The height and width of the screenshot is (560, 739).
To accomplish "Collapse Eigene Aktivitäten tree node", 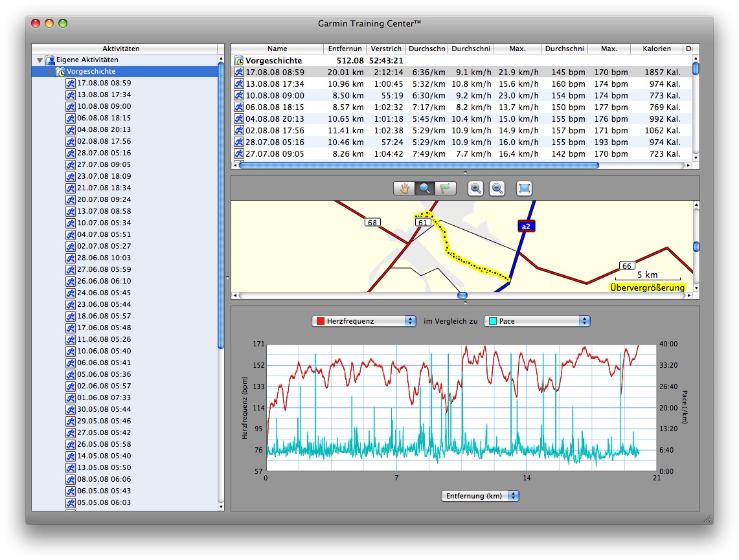I will [x=40, y=60].
